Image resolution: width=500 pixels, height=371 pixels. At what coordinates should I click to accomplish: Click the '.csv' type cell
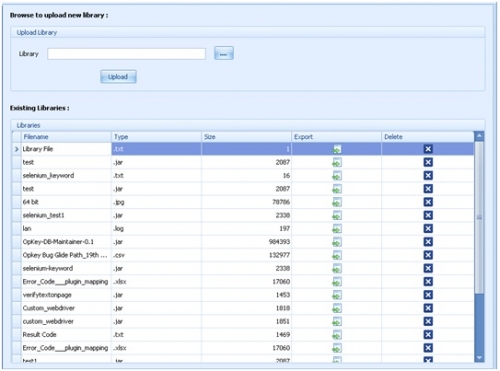point(156,255)
